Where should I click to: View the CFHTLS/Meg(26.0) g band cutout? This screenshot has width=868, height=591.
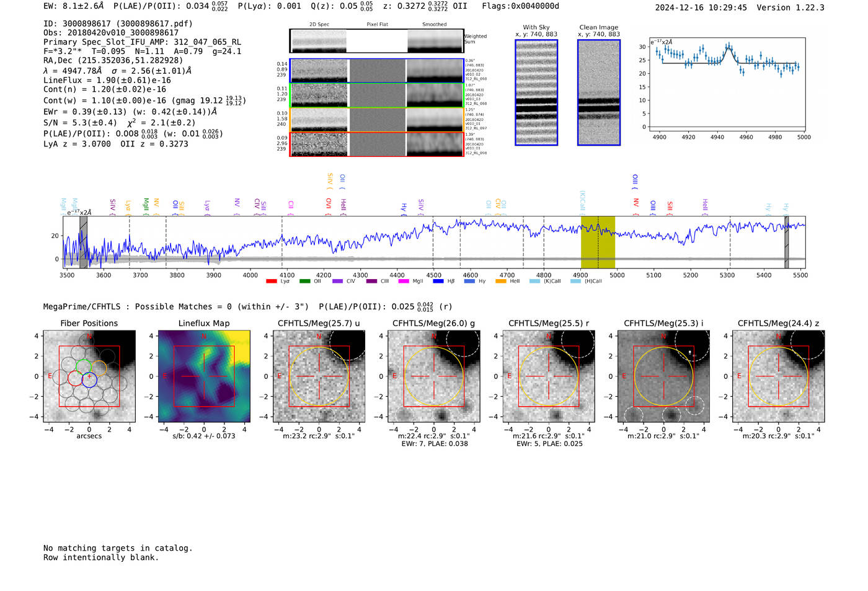[x=434, y=376]
